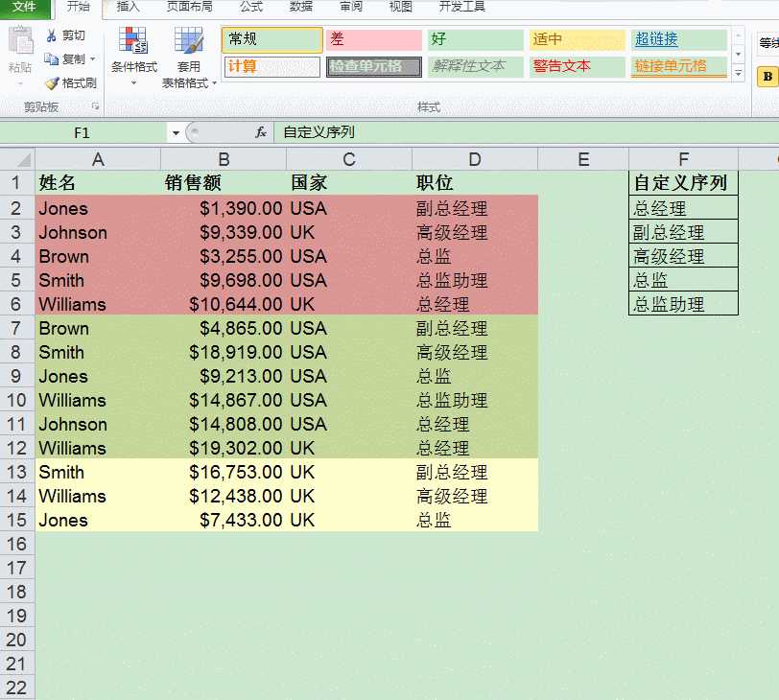Open the File (文件) tab
The width and height of the screenshot is (779, 700).
click(x=26, y=7)
